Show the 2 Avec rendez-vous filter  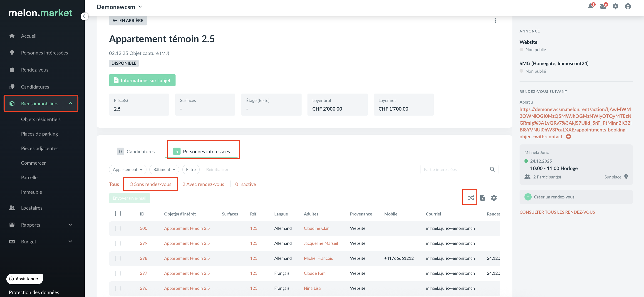coord(203,184)
